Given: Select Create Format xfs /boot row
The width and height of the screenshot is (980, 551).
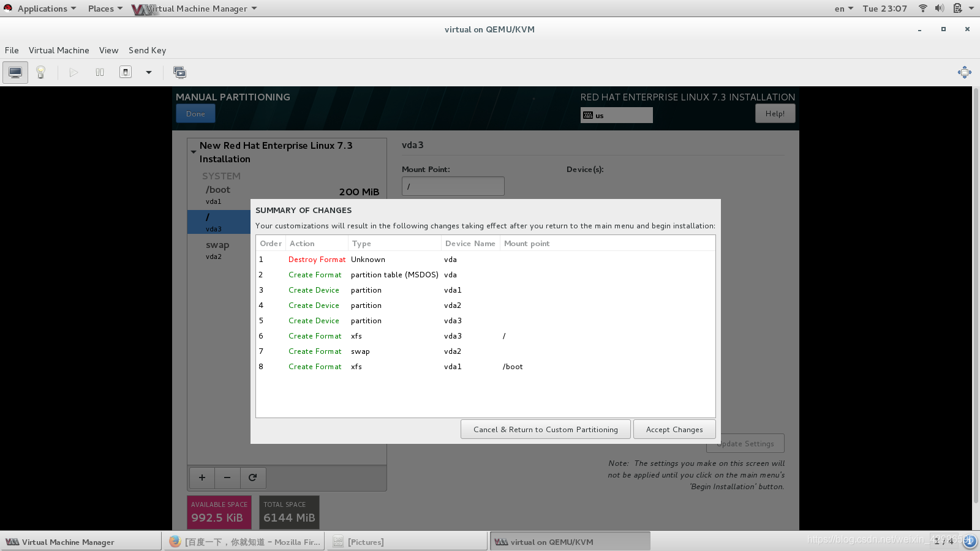Looking at the screenshot, I should 485,367.
